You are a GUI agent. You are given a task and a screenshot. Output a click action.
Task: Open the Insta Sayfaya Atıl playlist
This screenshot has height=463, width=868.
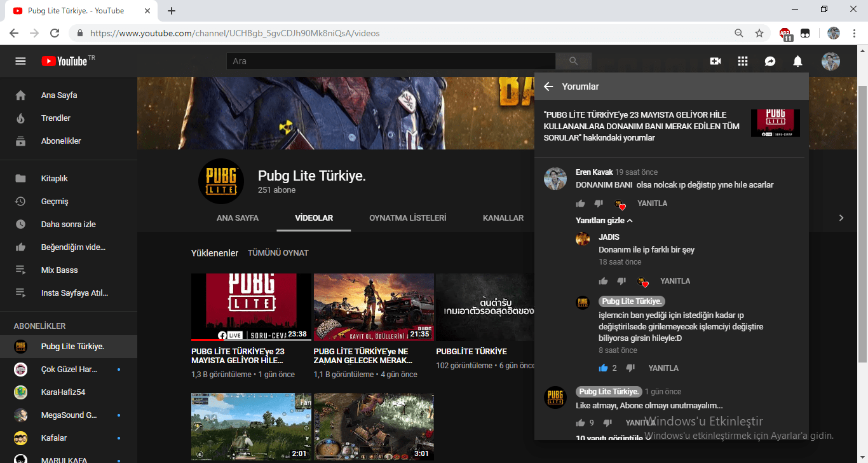click(69, 293)
